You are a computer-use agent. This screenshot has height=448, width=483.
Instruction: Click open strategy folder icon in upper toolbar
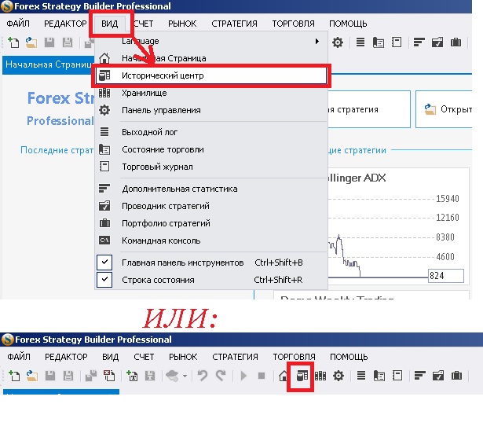click(31, 42)
